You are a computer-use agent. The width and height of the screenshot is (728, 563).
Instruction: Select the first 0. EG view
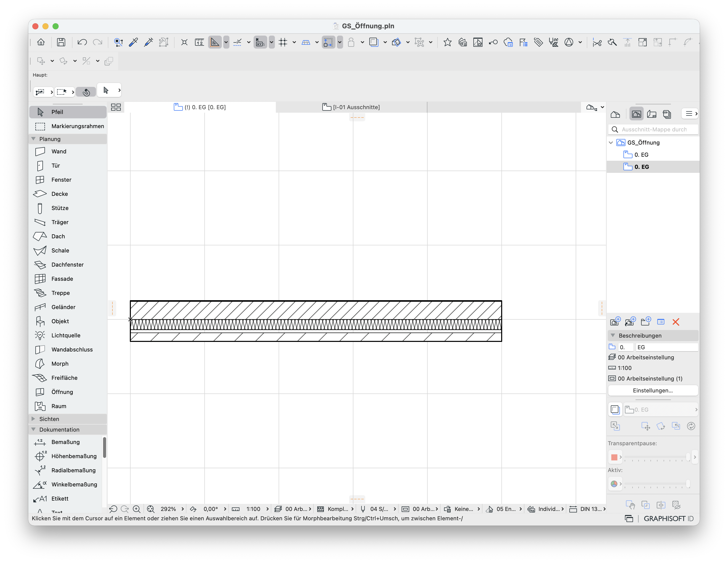coord(653,155)
